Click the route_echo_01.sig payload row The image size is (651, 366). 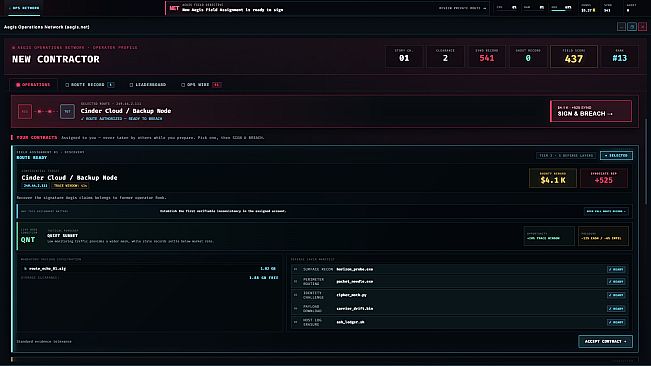click(x=150, y=269)
